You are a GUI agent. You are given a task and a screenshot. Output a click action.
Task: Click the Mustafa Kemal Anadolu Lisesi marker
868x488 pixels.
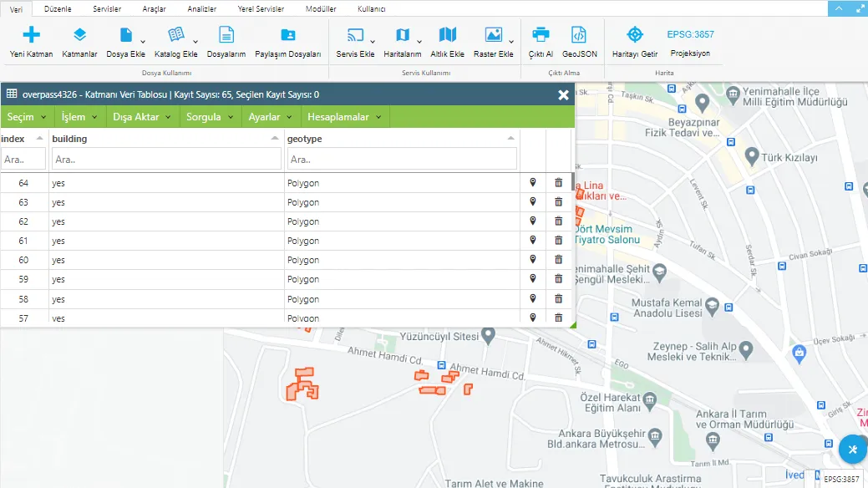pos(713,305)
